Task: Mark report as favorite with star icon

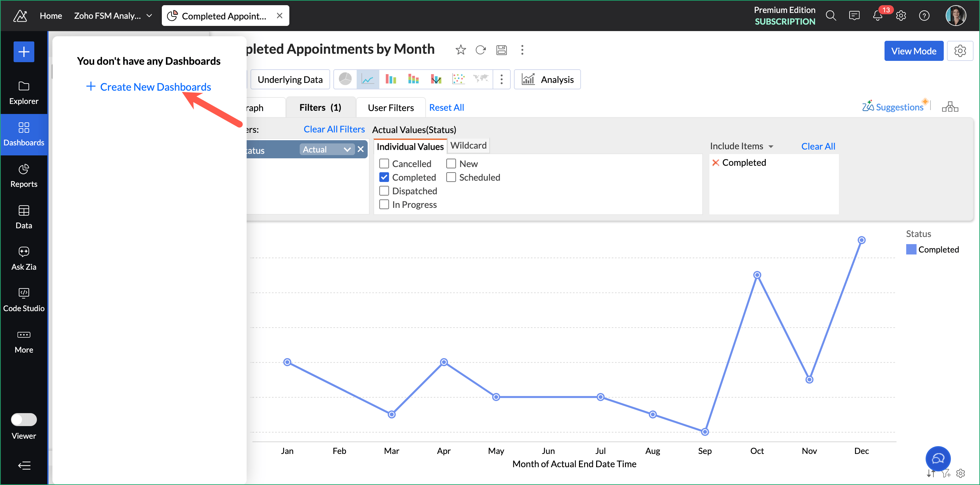Action: click(x=460, y=50)
